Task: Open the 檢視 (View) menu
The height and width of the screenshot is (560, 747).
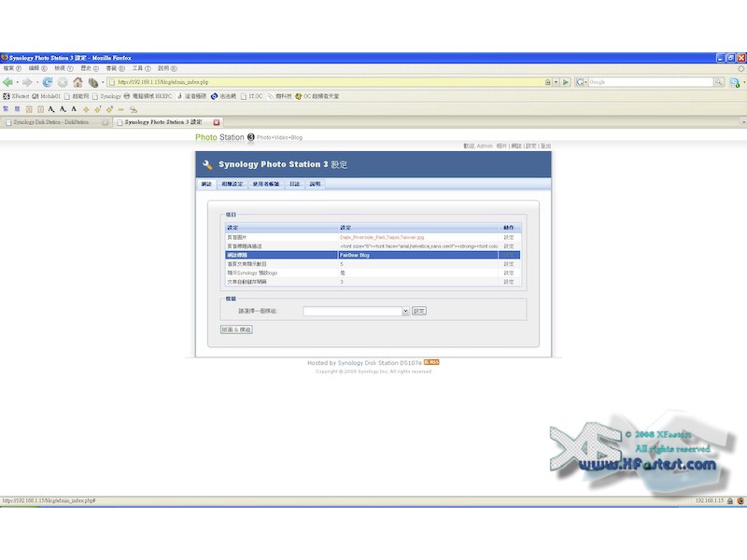Action: 63,68
